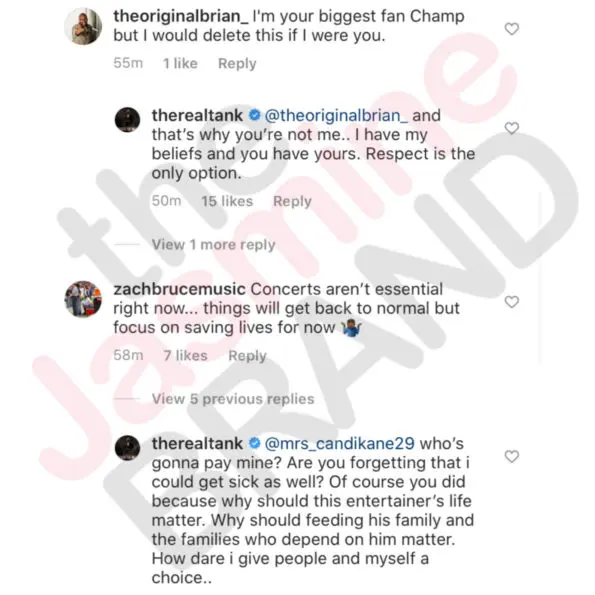
Task: Open @theoriginalbrian_ mention link
Action: pos(336,115)
